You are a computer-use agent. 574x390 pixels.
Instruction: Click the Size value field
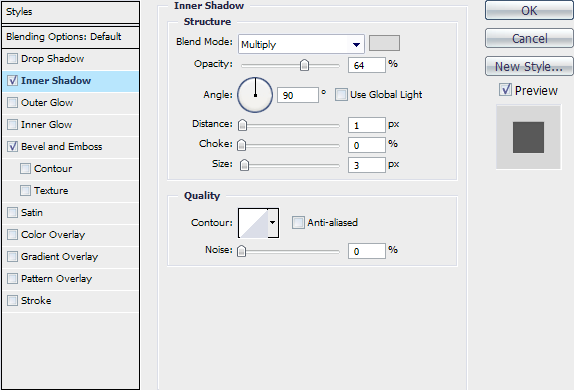pos(367,165)
